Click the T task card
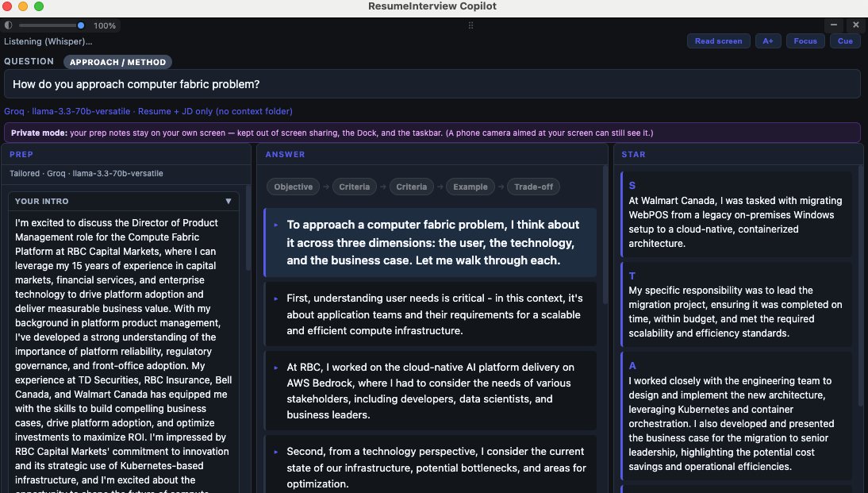Image resolution: width=868 pixels, height=493 pixels. pos(737,305)
